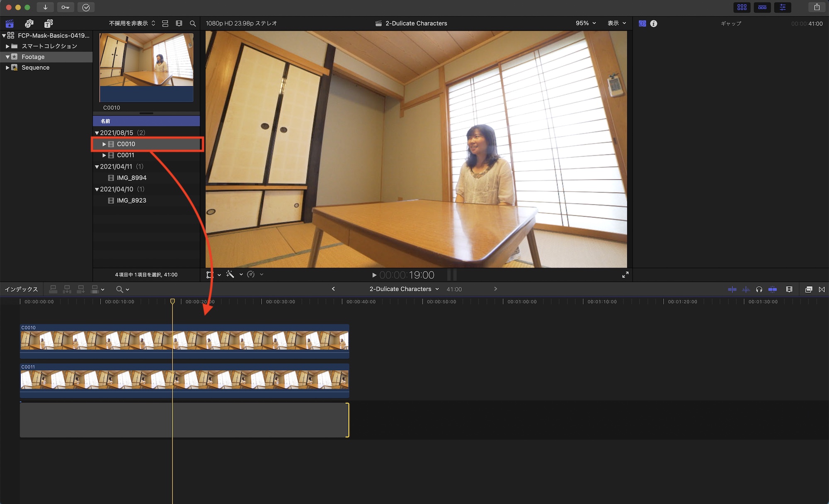Select the Sequence event in sidebar
The height and width of the screenshot is (504, 829).
pyautogui.click(x=35, y=68)
